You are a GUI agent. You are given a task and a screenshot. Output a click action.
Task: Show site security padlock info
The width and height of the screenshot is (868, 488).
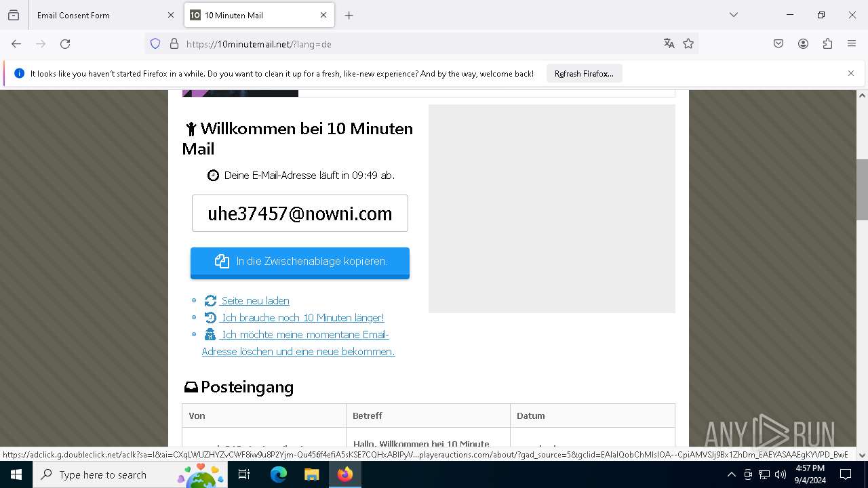(174, 44)
